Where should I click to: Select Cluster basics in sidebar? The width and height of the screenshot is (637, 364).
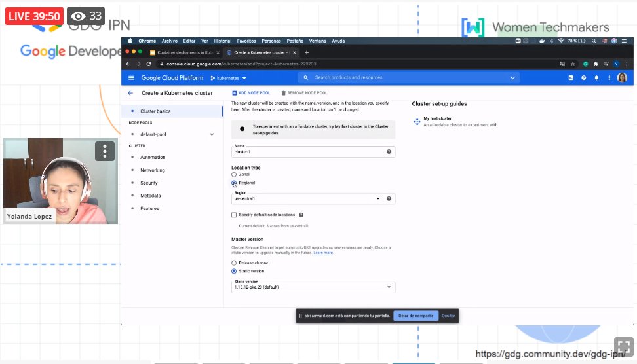click(x=172, y=111)
